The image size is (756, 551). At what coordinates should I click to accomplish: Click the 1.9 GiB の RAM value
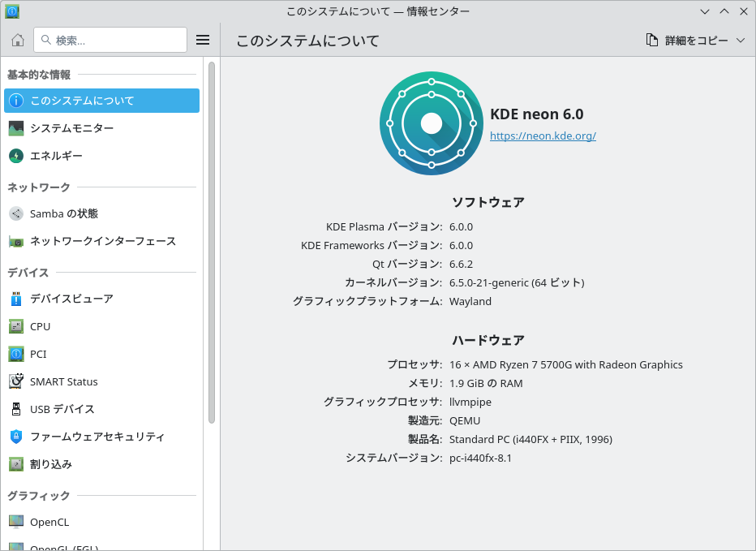486,384
